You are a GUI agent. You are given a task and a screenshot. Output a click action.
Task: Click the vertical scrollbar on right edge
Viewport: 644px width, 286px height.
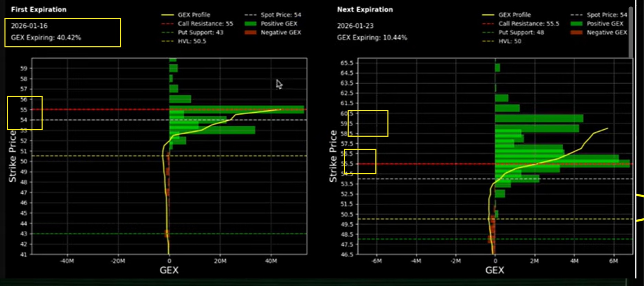pos(631,33)
